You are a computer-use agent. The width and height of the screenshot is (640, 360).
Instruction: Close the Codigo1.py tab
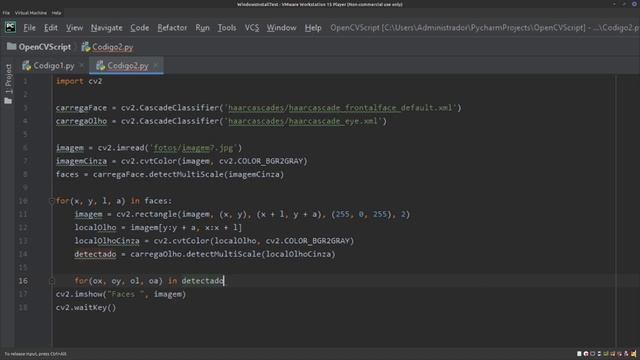[81, 66]
